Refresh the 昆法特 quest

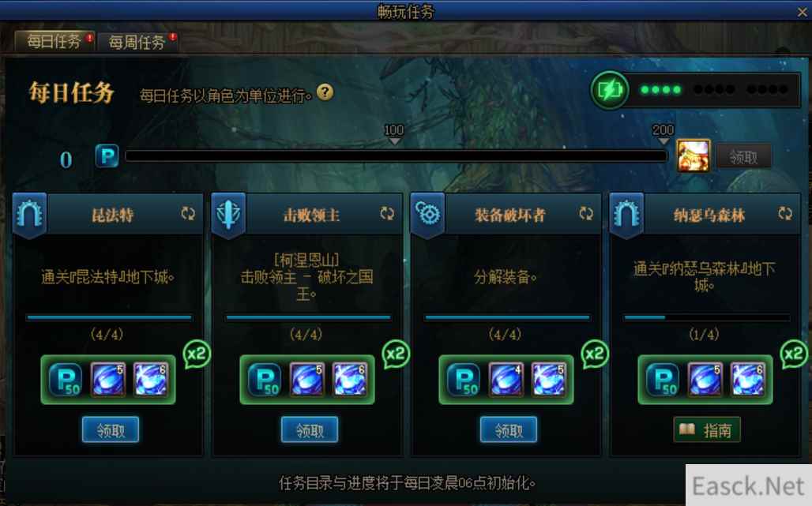188,213
